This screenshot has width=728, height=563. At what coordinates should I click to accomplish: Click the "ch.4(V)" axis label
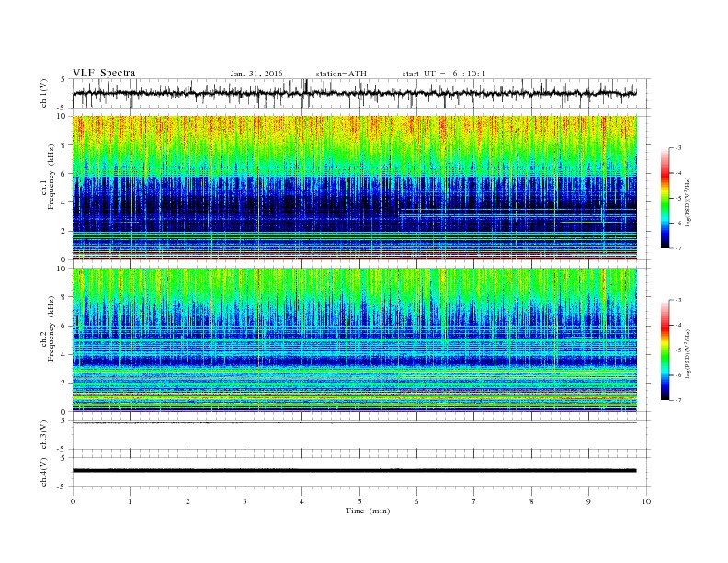[44, 472]
